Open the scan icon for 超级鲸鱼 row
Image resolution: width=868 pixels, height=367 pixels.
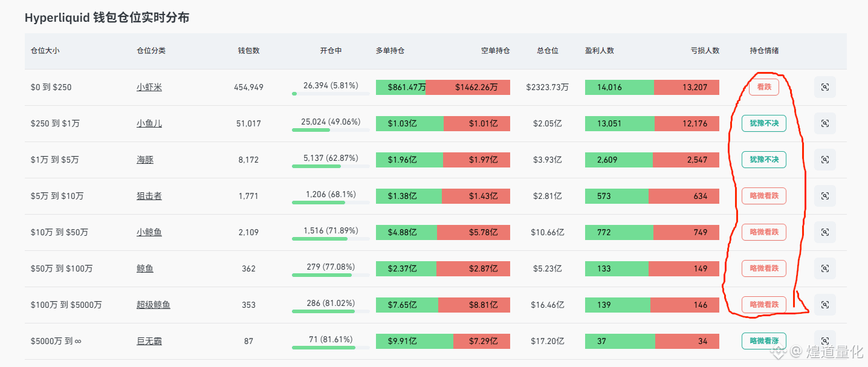824,305
